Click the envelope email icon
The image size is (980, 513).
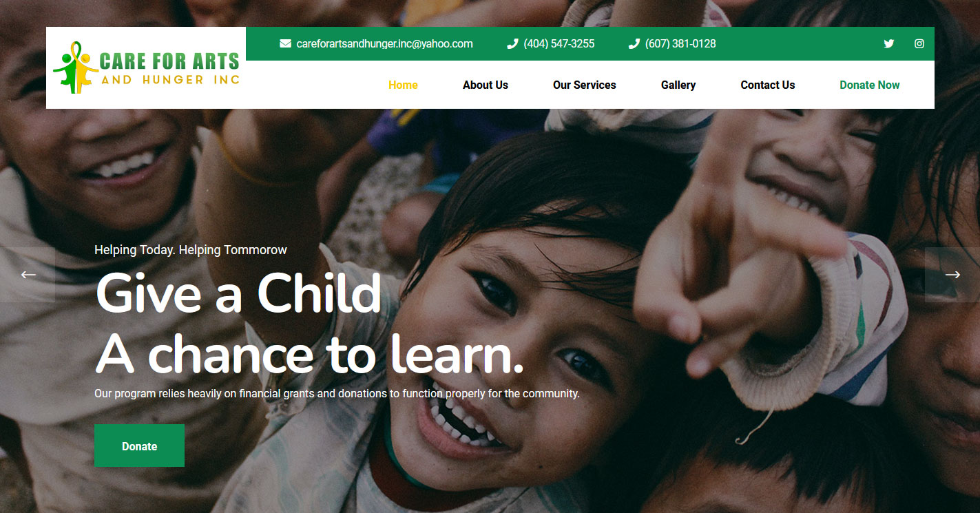(x=285, y=43)
